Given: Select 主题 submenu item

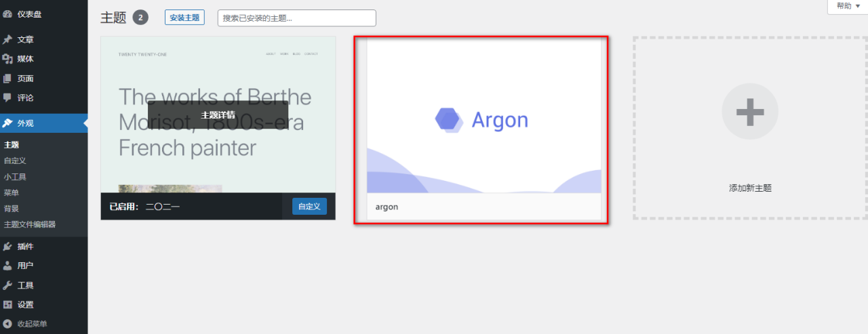Looking at the screenshot, I should (x=12, y=145).
